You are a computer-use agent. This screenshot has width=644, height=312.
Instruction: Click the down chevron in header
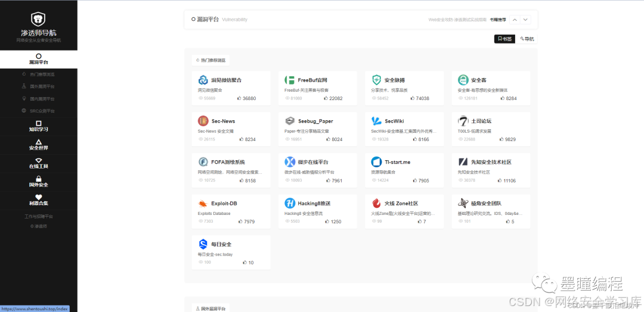coord(525,20)
